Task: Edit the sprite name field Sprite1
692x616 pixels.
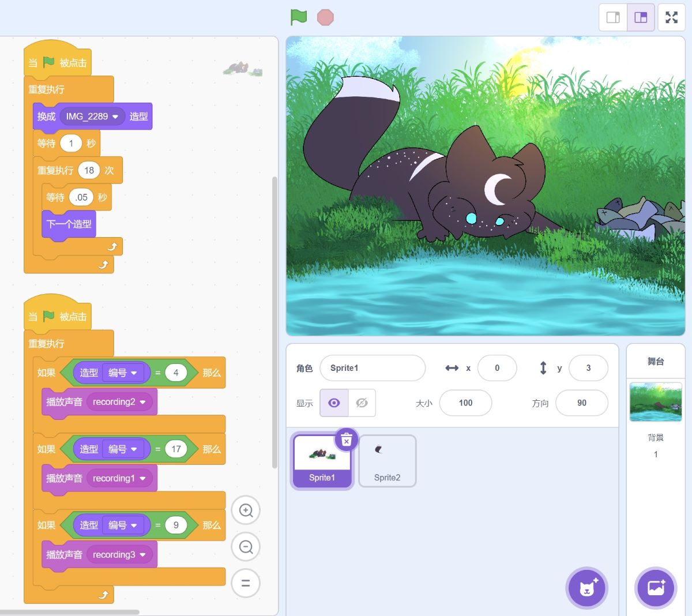Action: pyautogui.click(x=373, y=368)
